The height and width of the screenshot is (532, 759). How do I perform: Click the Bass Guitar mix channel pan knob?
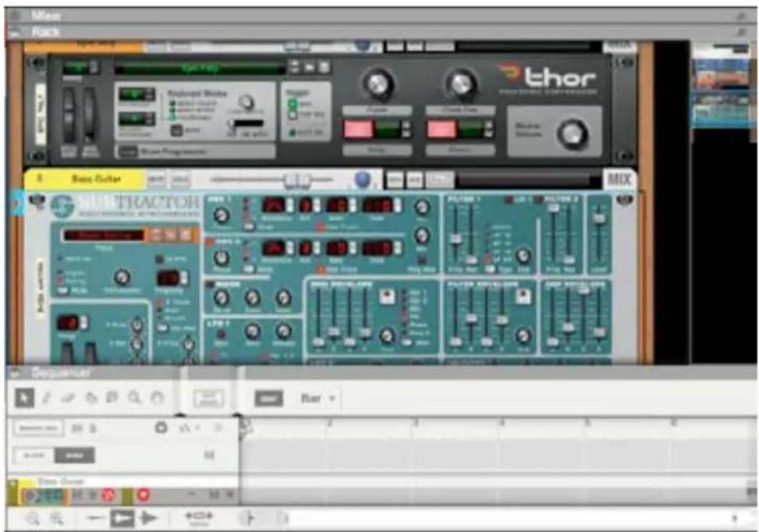pyautogui.click(x=362, y=179)
